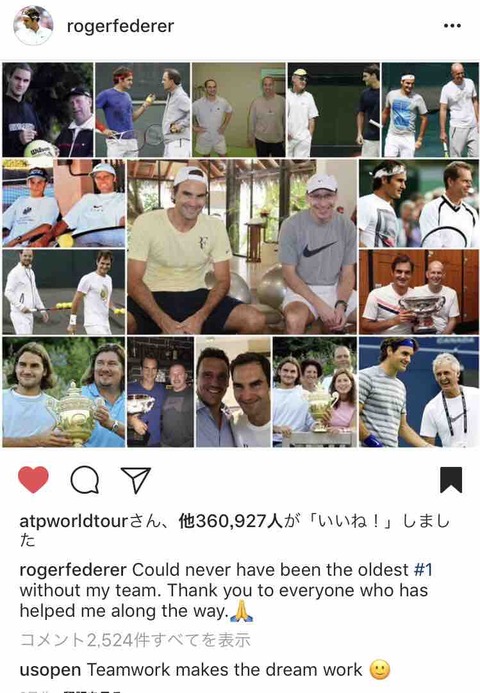
Task: Open the three-dot post options menu
Action: (x=452, y=26)
